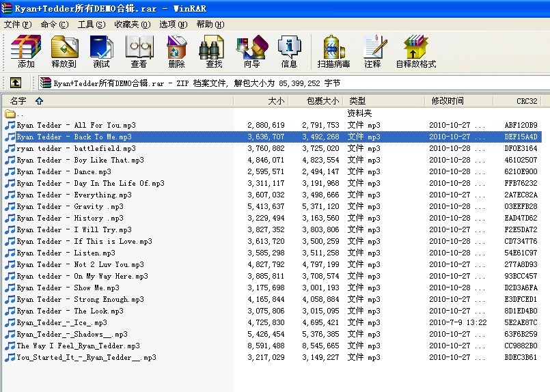This screenshot has height=392, width=550.
Task: Click packed size value 4,797,199
Action: point(320,264)
